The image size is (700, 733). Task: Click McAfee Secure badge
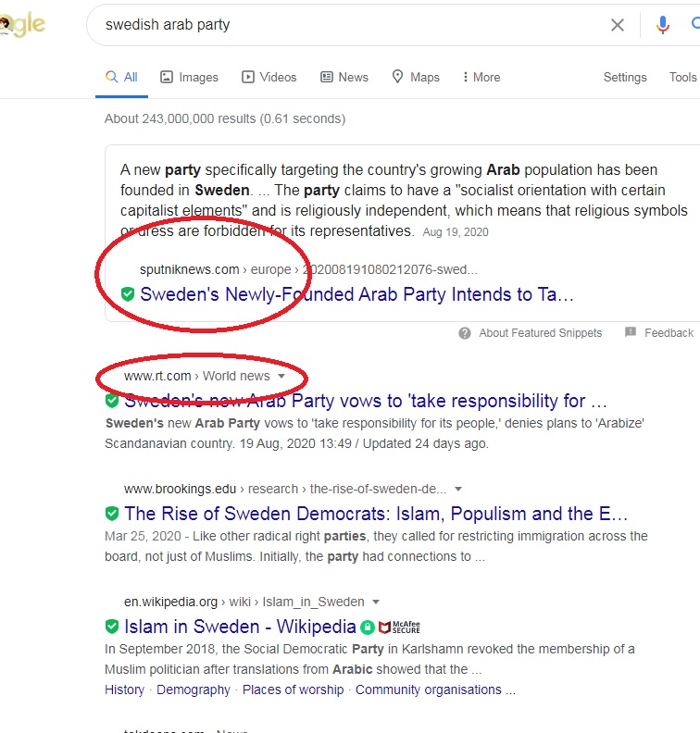pyautogui.click(x=399, y=627)
